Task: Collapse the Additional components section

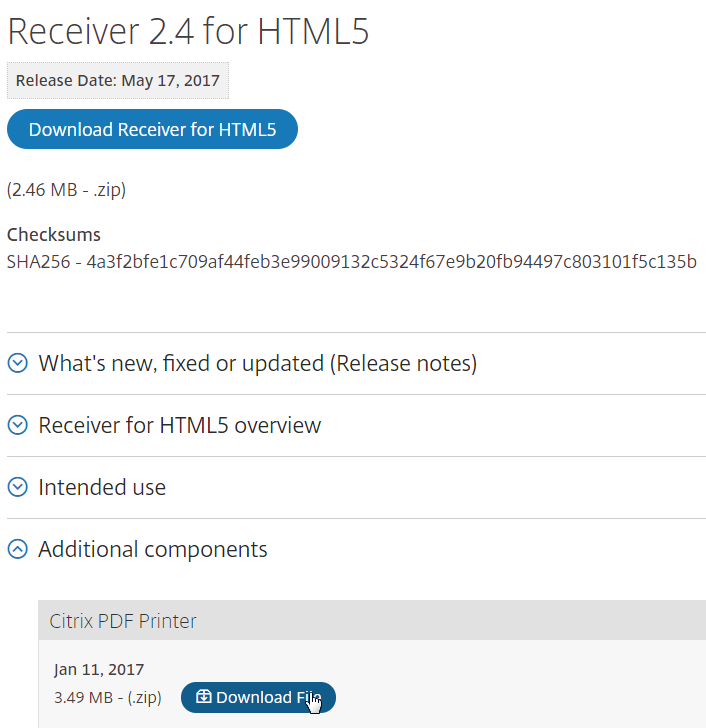Action: (153, 549)
